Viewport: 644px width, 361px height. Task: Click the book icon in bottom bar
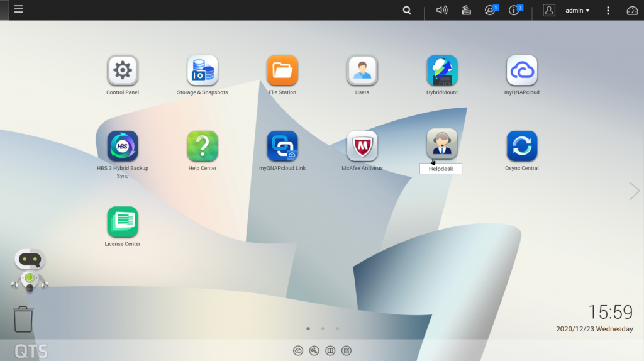(330, 351)
